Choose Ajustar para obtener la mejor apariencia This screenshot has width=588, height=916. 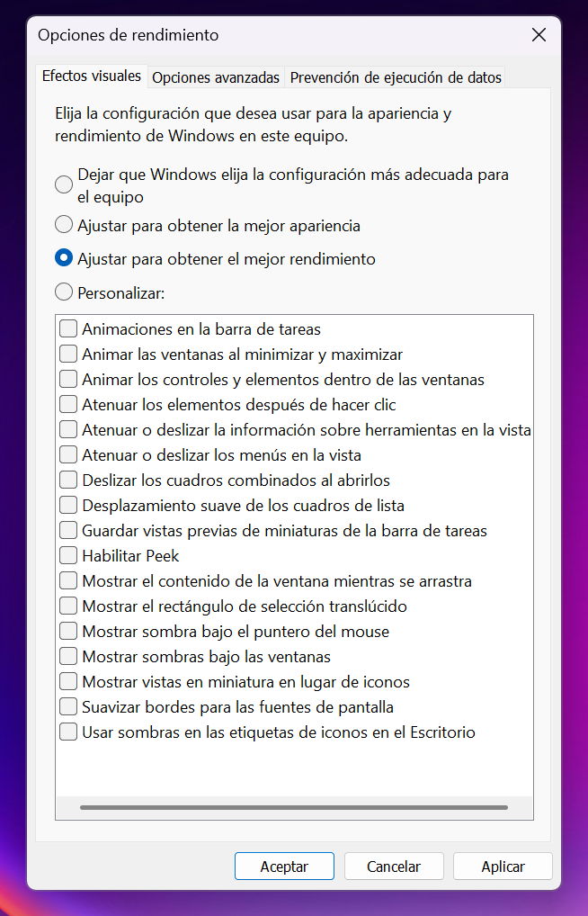pyautogui.click(x=64, y=225)
